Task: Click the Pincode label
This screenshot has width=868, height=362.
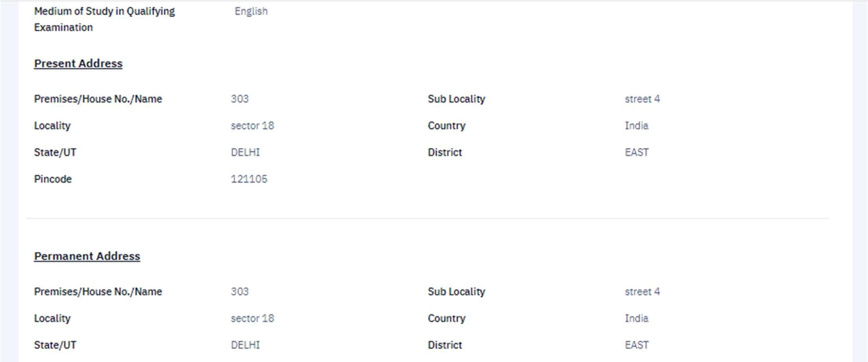Action: point(53,179)
